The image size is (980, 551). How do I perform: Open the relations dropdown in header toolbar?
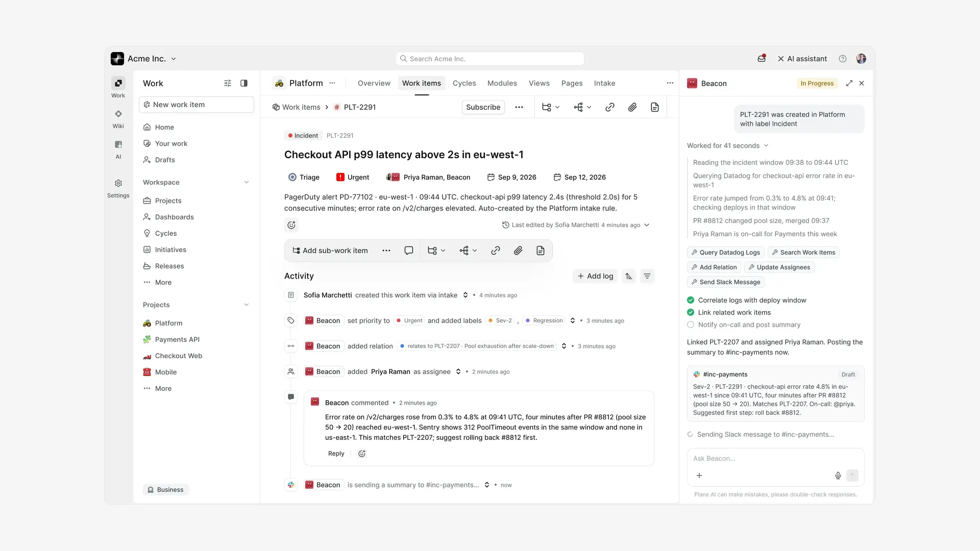coord(582,107)
